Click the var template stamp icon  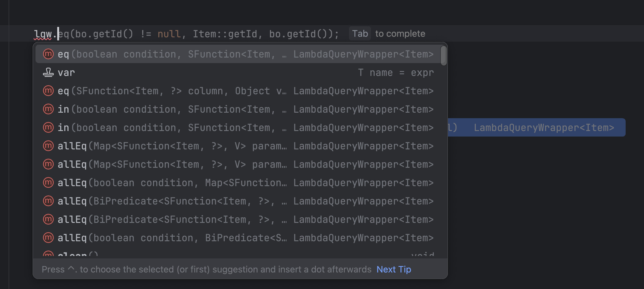(48, 72)
